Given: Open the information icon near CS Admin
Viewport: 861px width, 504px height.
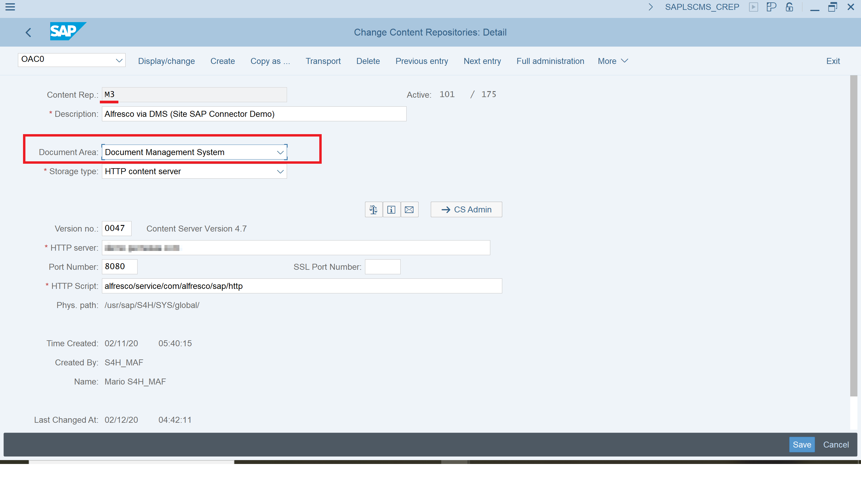Looking at the screenshot, I should [391, 209].
